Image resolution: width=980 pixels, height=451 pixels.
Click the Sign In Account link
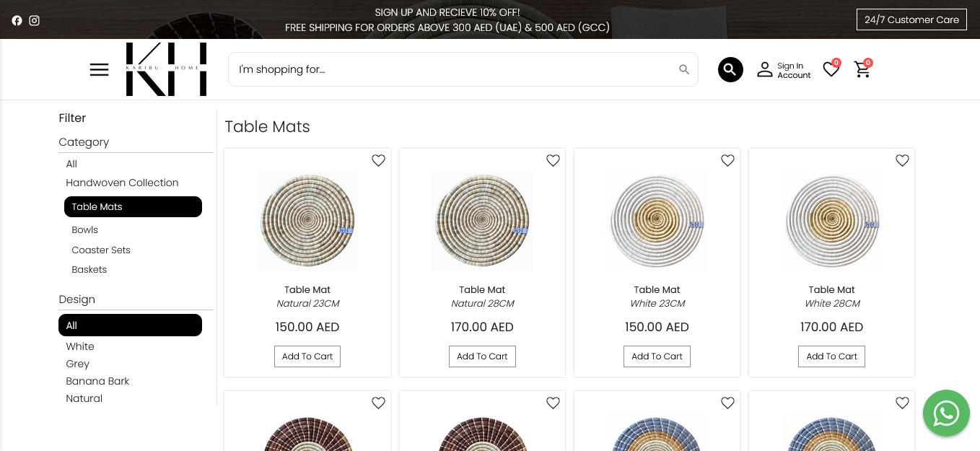784,70
